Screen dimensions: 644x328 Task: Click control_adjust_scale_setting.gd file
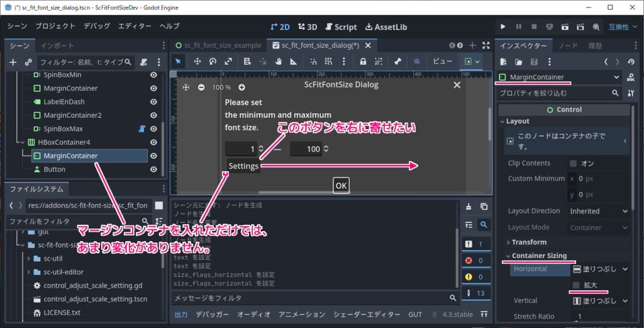point(93,286)
